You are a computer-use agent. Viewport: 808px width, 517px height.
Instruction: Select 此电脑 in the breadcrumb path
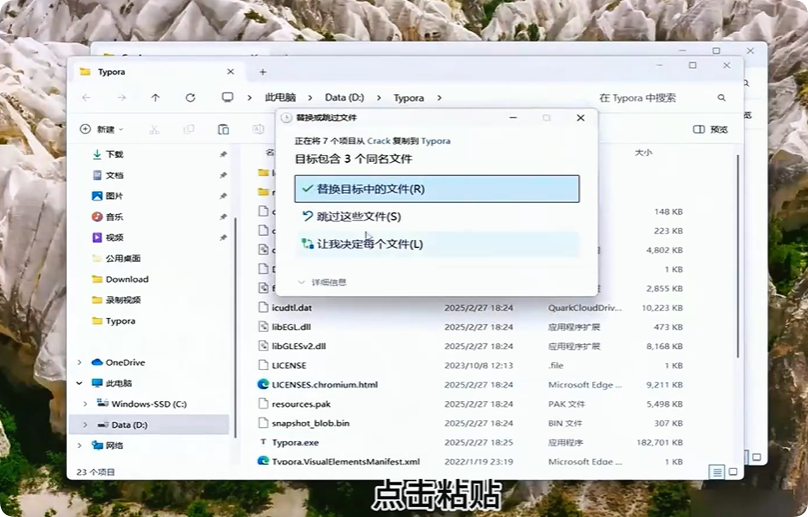(x=280, y=97)
